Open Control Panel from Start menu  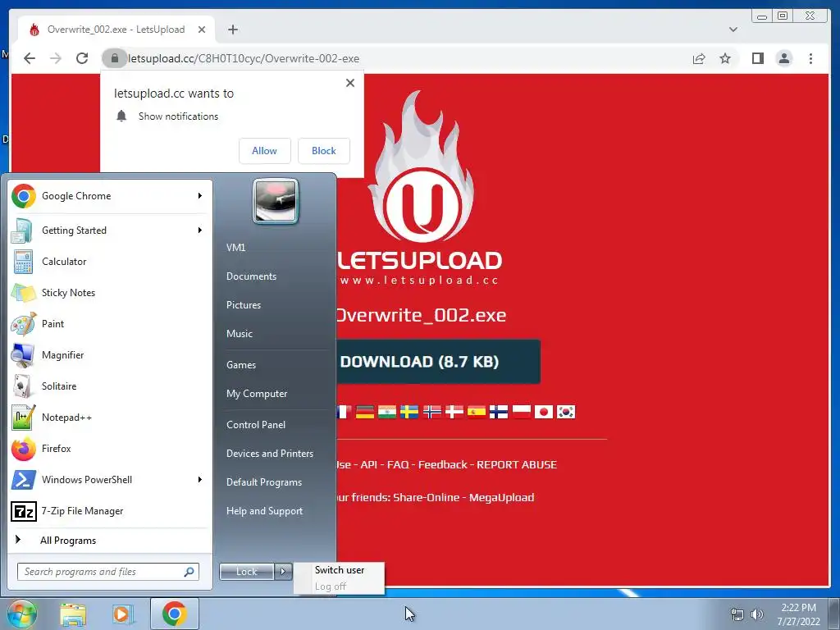256,425
